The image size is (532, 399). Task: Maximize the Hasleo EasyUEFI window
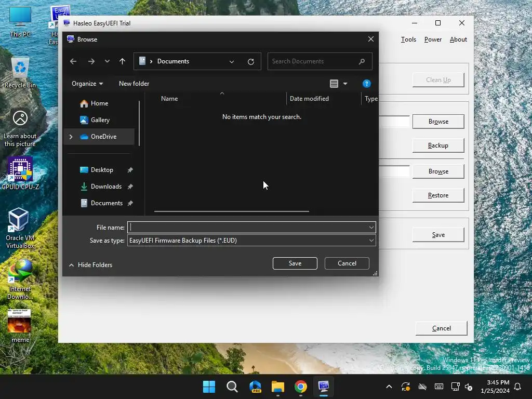tap(438, 23)
